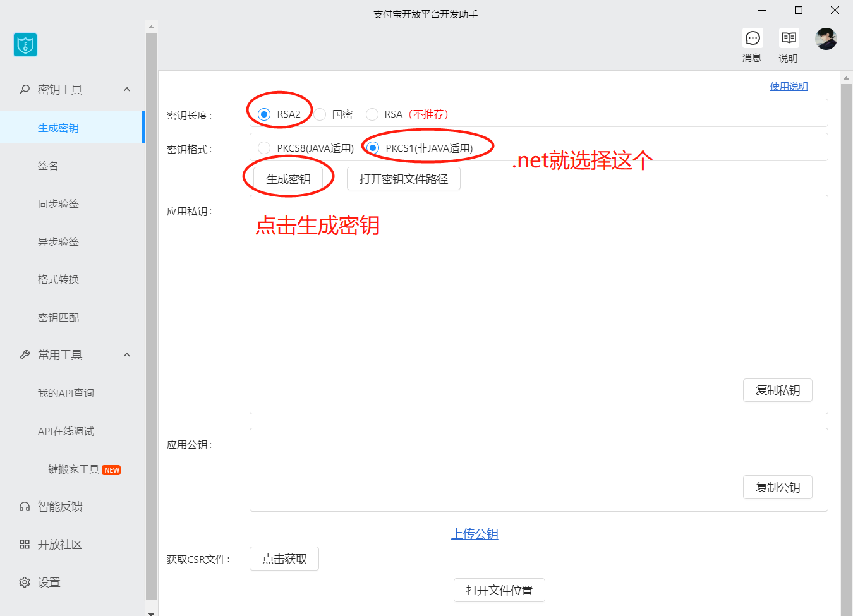Collapse the 密钥工具 section chevron
The width and height of the screenshot is (853, 616).
pyautogui.click(x=127, y=90)
